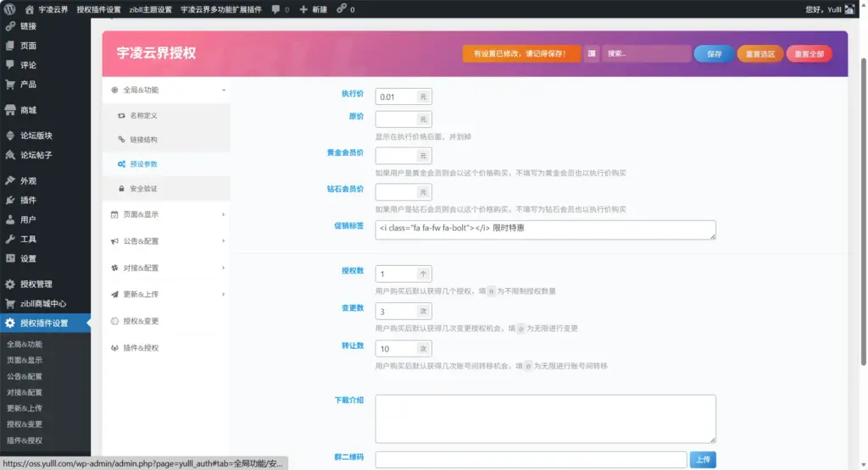868x470 pixels.
Task: Click the plus 新建 item in the admin bar
Action: (314, 9)
